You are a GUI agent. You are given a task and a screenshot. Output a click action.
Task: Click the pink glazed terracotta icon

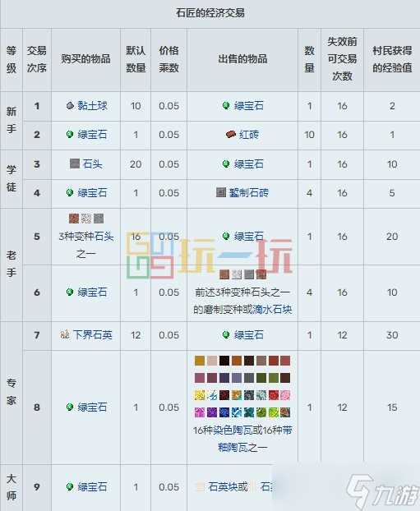[x=285, y=395]
